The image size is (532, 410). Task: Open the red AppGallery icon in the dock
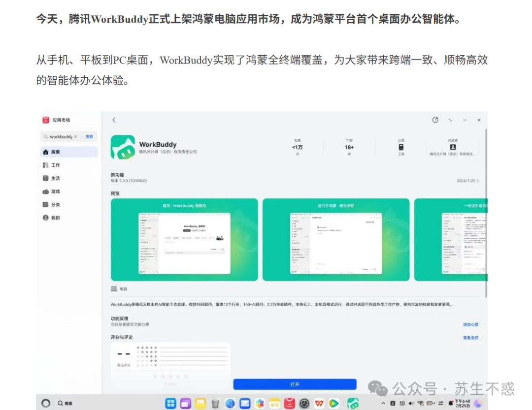click(290, 404)
